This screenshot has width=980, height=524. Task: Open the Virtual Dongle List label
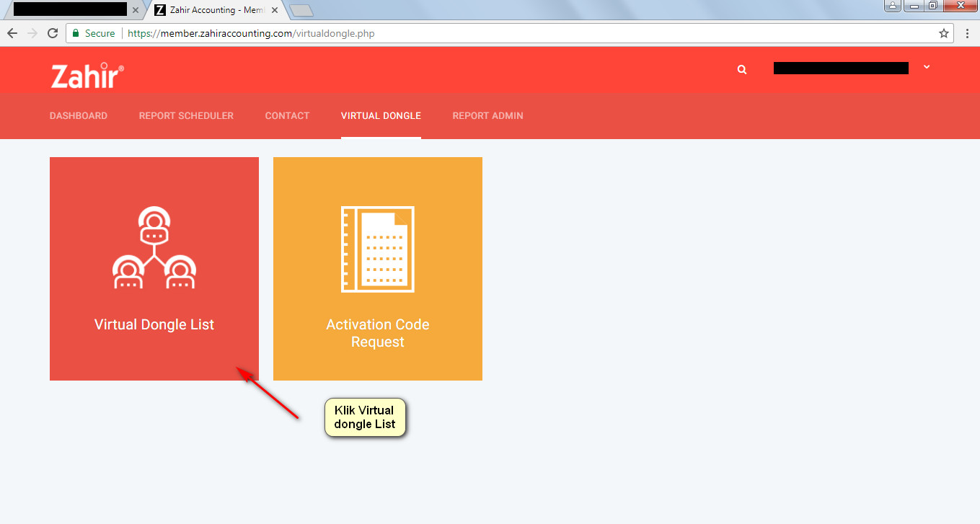[154, 324]
